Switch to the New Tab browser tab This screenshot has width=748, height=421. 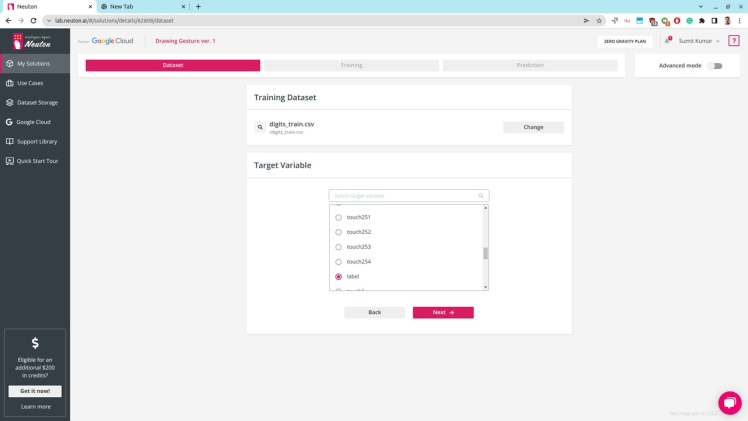pyautogui.click(x=141, y=7)
